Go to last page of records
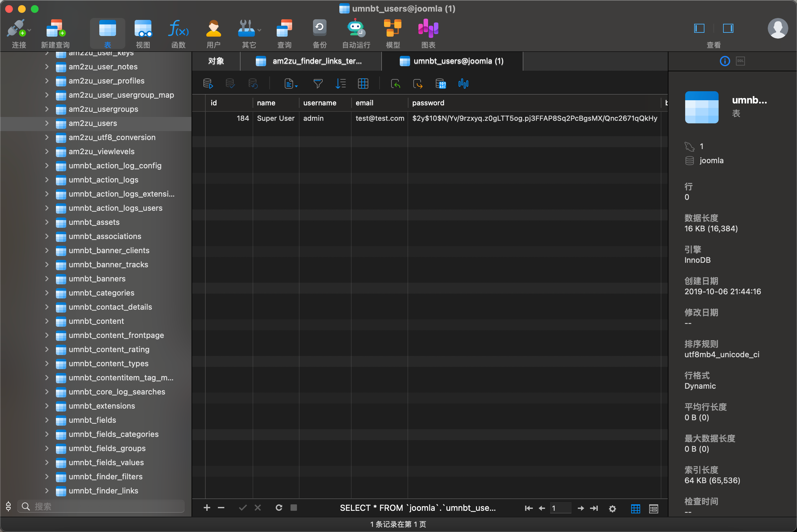This screenshot has height=532, width=797. 594,508
